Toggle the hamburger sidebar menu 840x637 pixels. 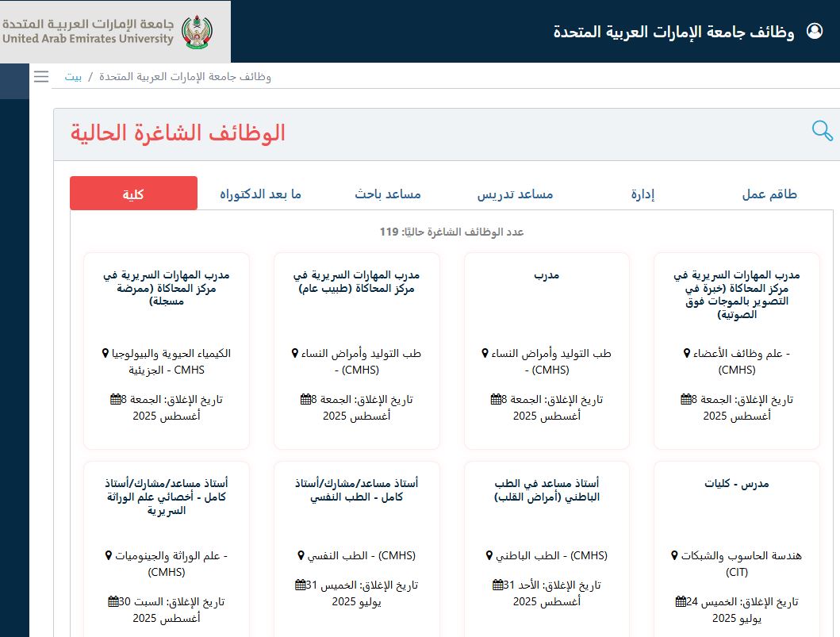click(x=41, y=76)
